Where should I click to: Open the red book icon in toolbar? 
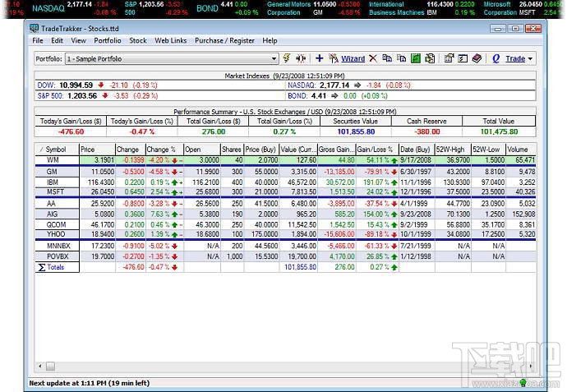click(476, 58)
